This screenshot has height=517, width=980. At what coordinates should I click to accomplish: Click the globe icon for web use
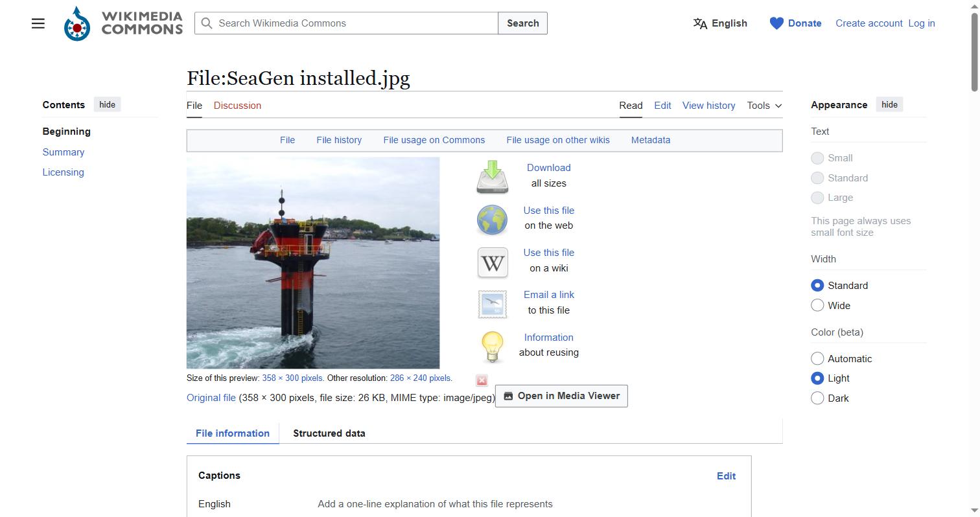pos(493,219)
